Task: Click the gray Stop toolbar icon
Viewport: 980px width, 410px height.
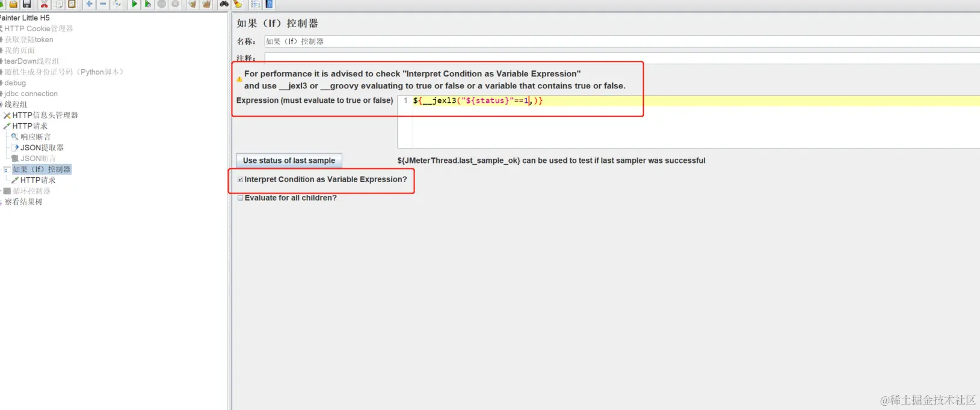Action: 162,4
